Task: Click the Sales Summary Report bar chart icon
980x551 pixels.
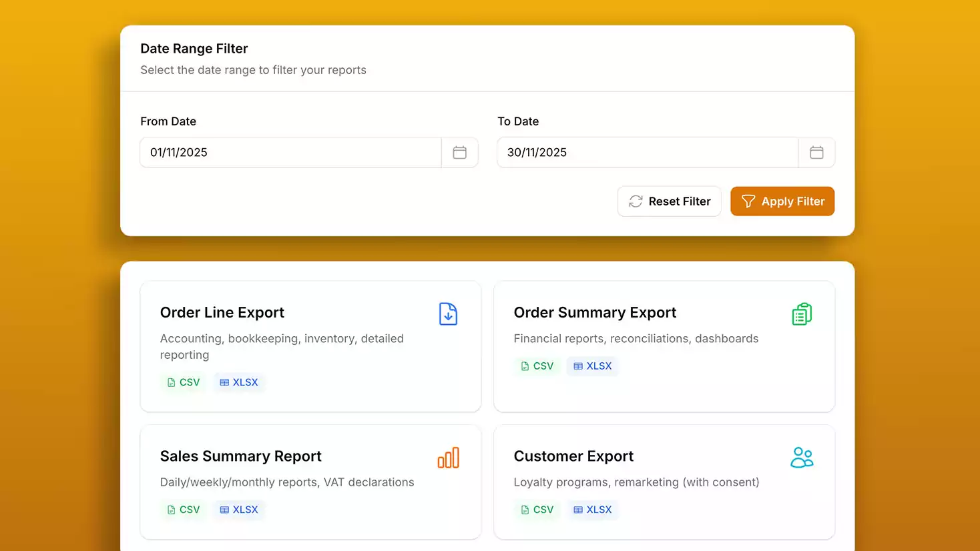Action: tap(448, 458)
